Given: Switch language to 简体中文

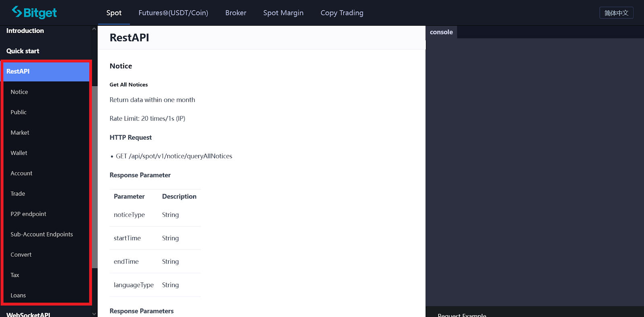Looking at the screenshot, I should pyautogui.click(x=616, y=13).
